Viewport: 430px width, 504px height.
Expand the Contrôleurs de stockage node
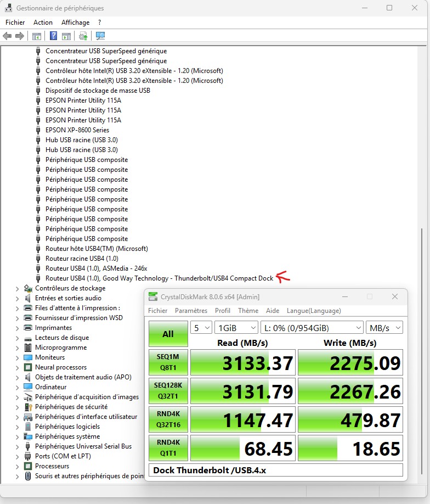(x=18, y=288)
